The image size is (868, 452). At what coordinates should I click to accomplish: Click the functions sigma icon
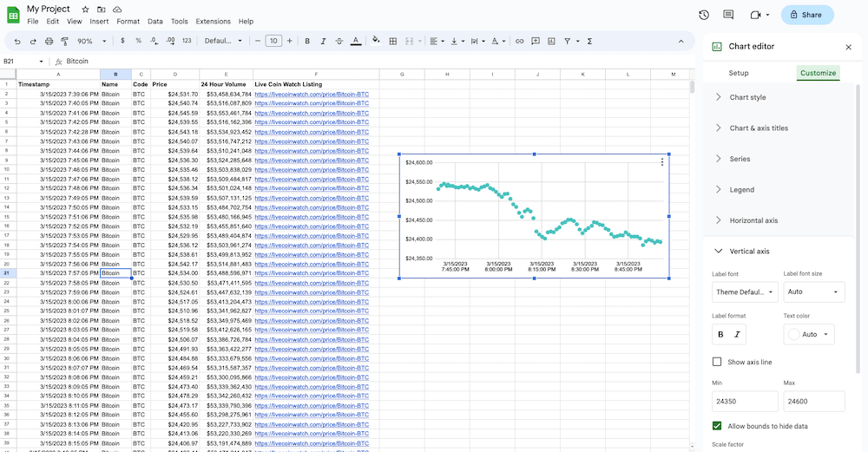[x=589, y=41]
